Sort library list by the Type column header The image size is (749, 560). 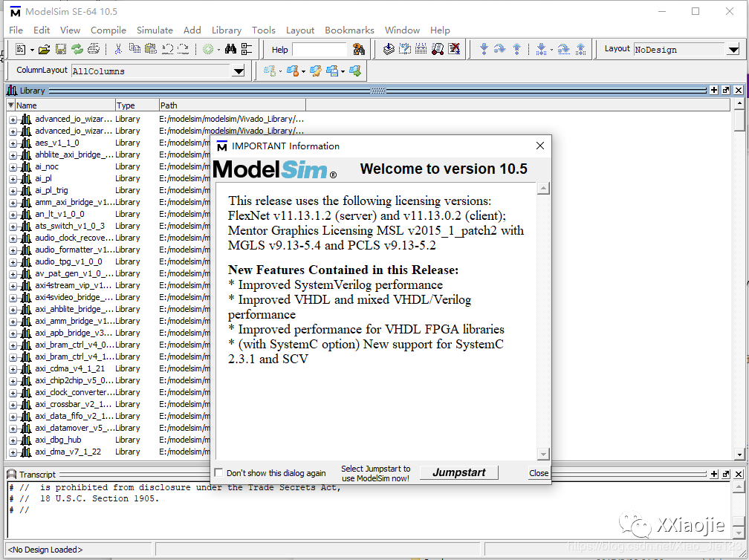point(137,105)
